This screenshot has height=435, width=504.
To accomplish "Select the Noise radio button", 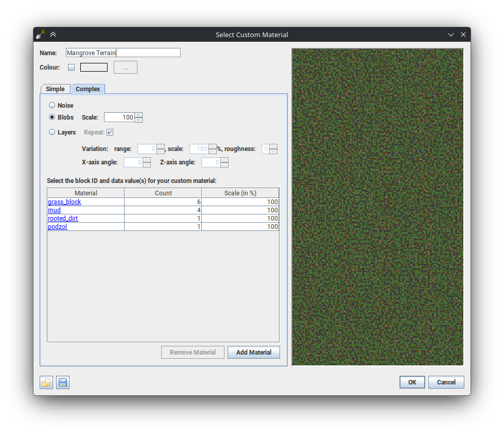I will click(x=52, y=105).
